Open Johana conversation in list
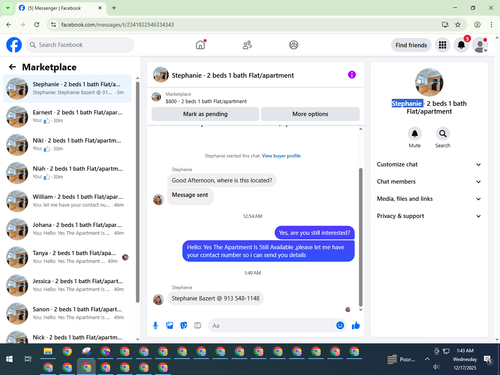Screen dimensions: 500x375 pyautogui.click(x=67, y=229)
